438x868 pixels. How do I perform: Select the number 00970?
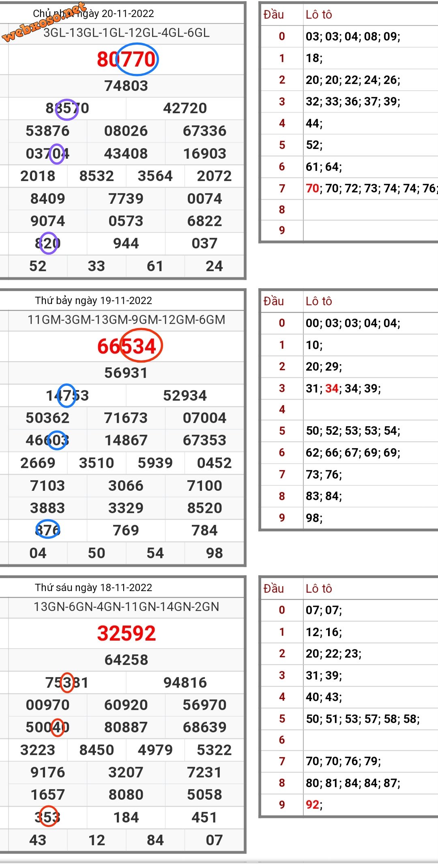click(48, 705)
